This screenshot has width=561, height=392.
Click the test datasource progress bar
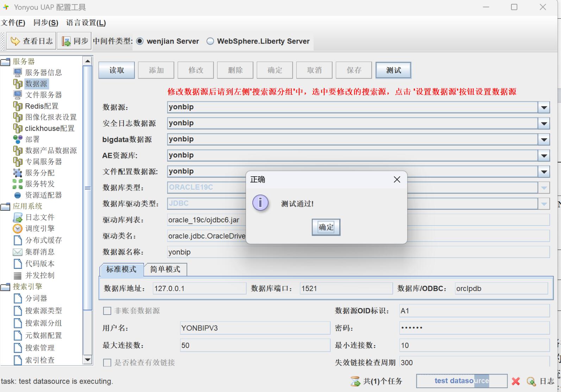[461, 381]
